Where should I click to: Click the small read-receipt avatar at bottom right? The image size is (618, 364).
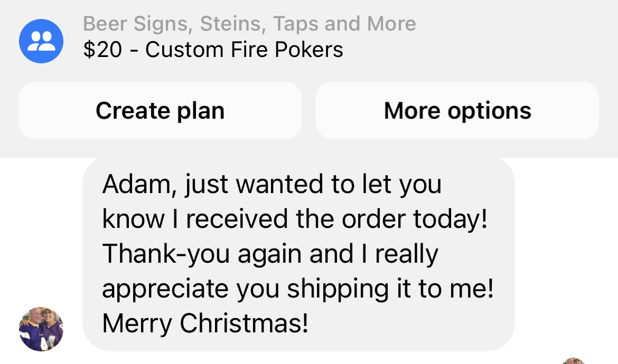tap(574, 361)
